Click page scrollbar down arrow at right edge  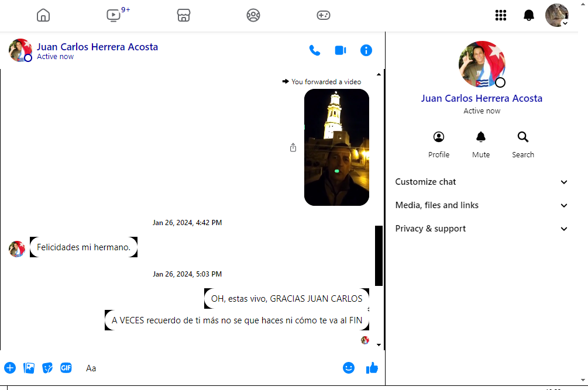pyautogui.click(x=583, y=380)
